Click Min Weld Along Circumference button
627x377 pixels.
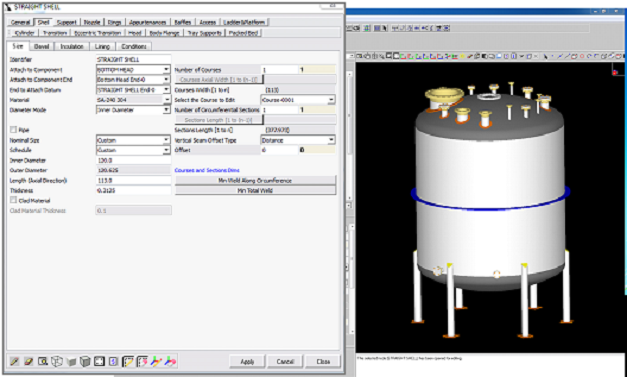(255, 180)
